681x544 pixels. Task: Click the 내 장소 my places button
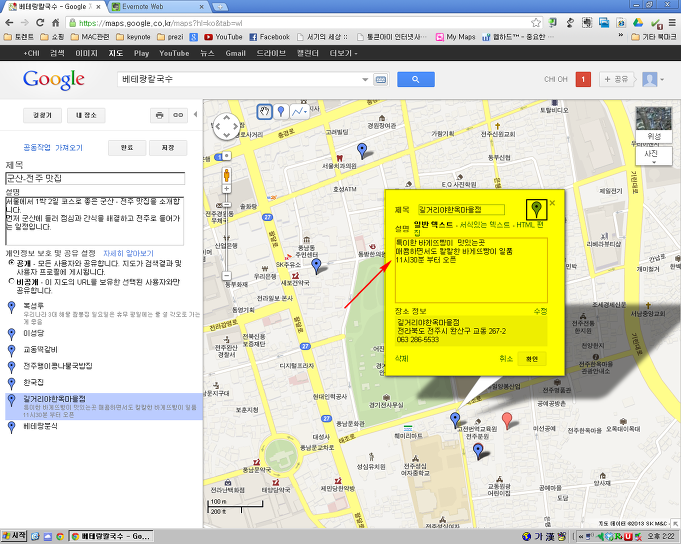pos(86,115)
